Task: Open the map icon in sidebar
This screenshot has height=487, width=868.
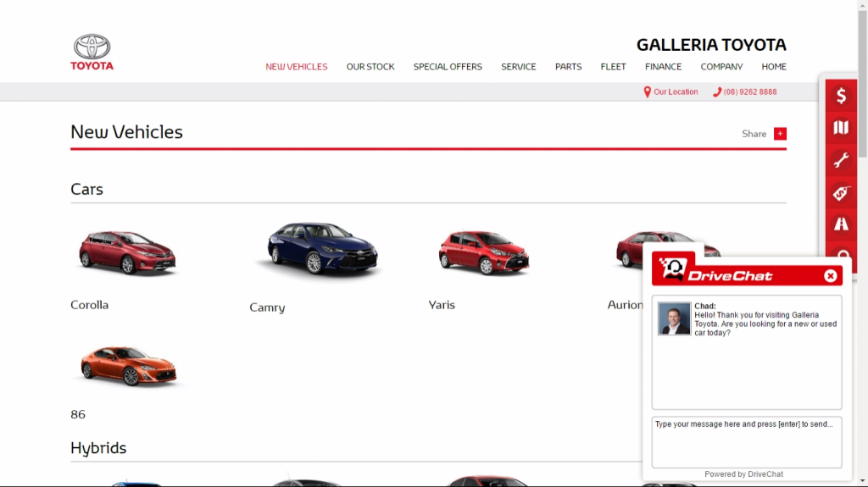Action: 841,128
